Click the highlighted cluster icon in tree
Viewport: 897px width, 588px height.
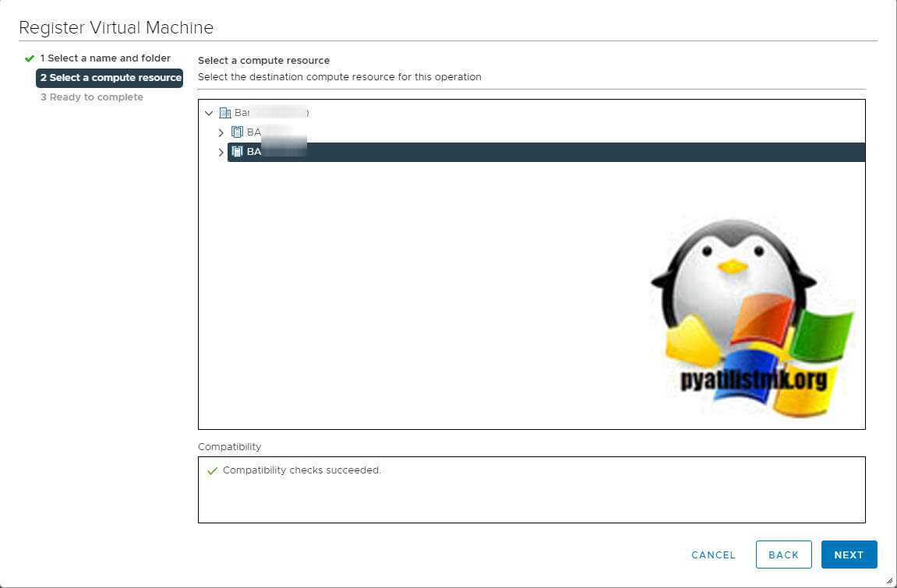238,152
